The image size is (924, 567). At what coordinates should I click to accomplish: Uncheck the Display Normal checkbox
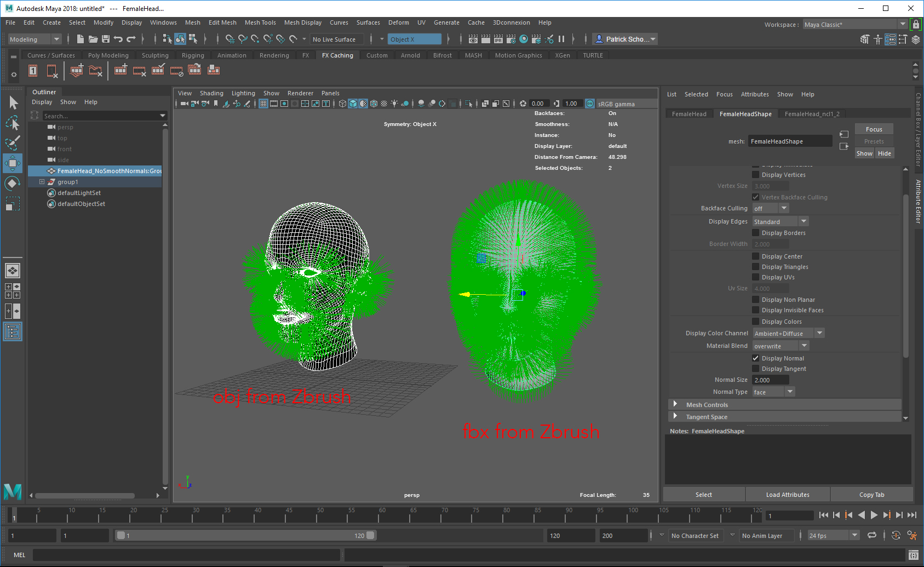click(756, 358)
